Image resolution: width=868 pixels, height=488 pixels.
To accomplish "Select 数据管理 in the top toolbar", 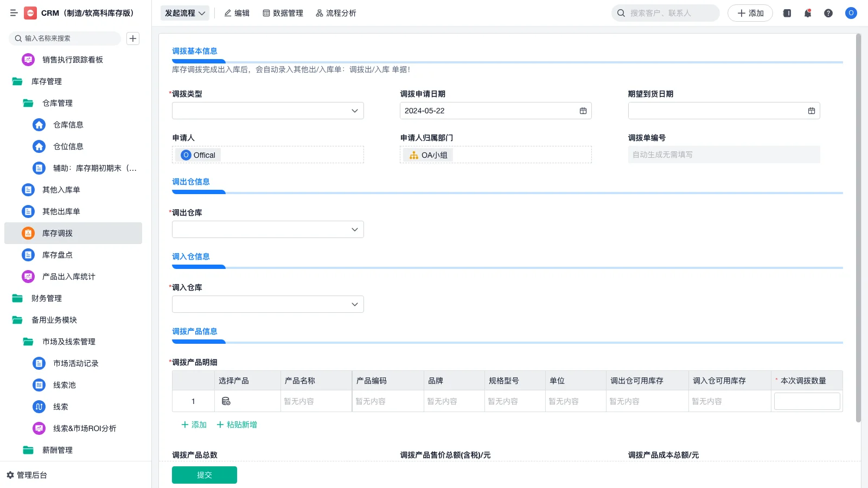I will pos(283,13).
